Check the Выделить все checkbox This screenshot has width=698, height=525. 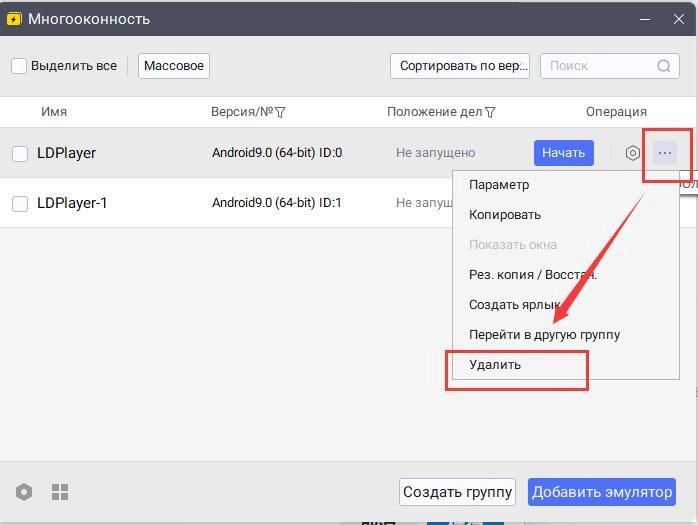click(19, 66)
